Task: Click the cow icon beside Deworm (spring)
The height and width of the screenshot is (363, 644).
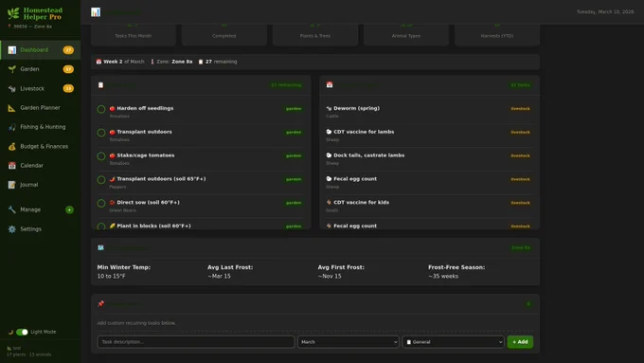Action: 329,109
